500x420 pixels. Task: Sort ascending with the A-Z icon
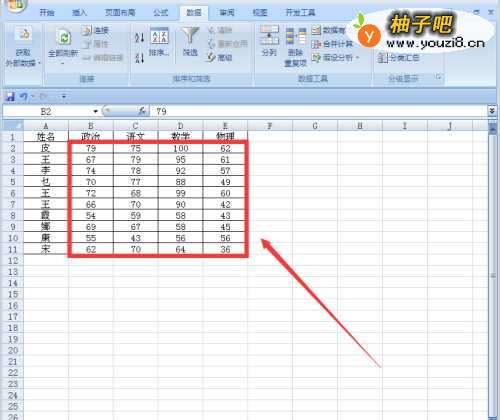(x=139, y=37)
